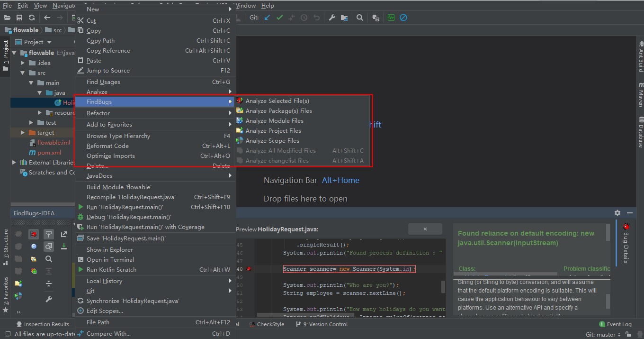Expand the target folder in project tree
Viewport: 644px width, 339px height.
[x=22, y=133]
